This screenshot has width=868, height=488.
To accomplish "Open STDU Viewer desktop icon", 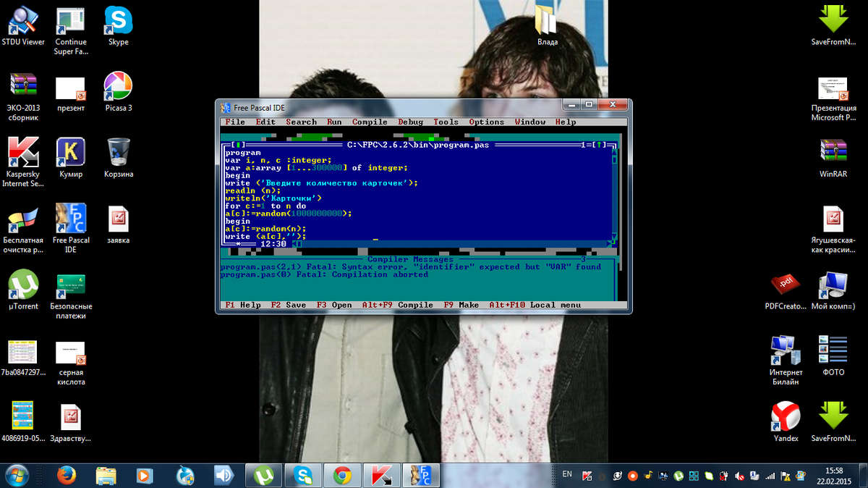I will [x=23, y=26].
